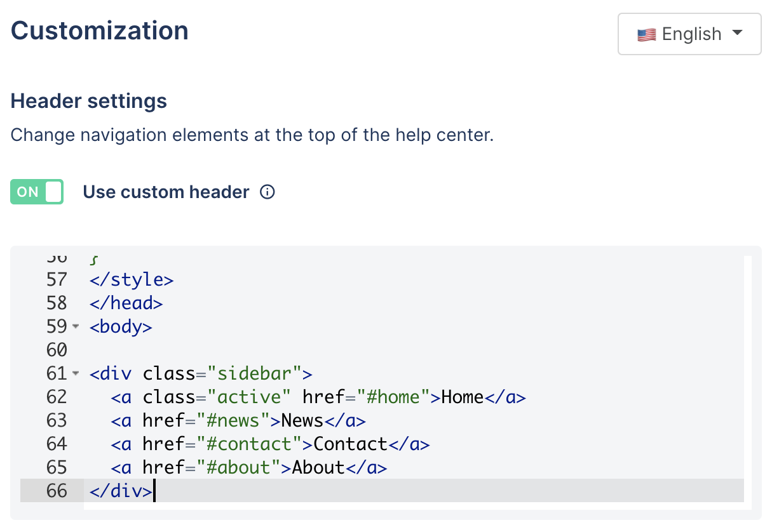The width and height of the screenshot is (779, 532).
Task: Click the US flag icon in language selector
Action: click(646, 34)
